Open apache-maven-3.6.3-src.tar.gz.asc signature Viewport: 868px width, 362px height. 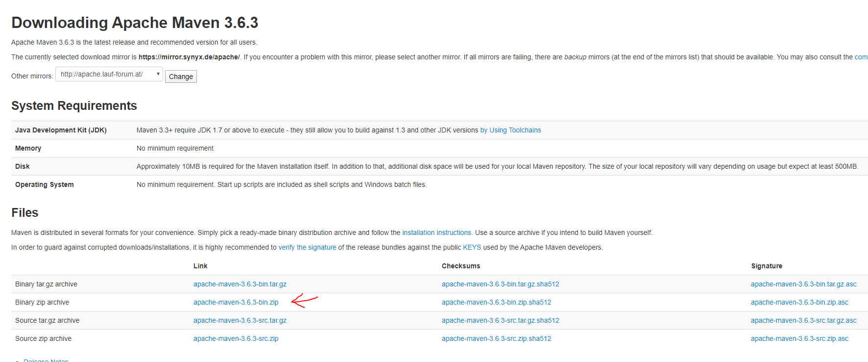tap(804, 320)
